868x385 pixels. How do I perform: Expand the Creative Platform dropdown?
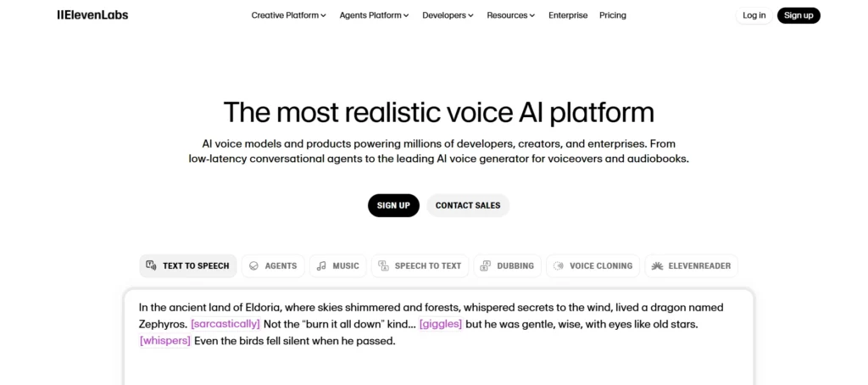pyautogui.click(x=288, y=15)
